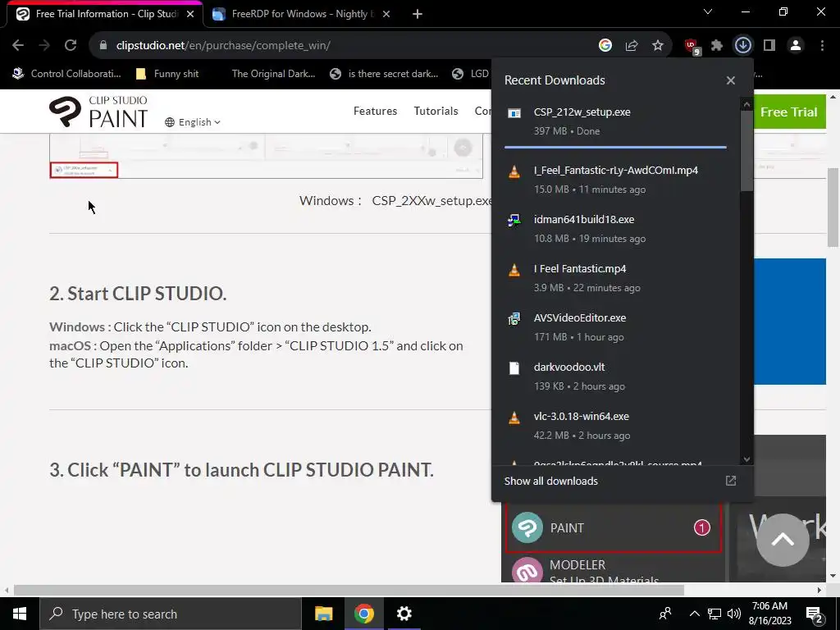
Task: Open the English language dropdown
Action: point(193,122)
